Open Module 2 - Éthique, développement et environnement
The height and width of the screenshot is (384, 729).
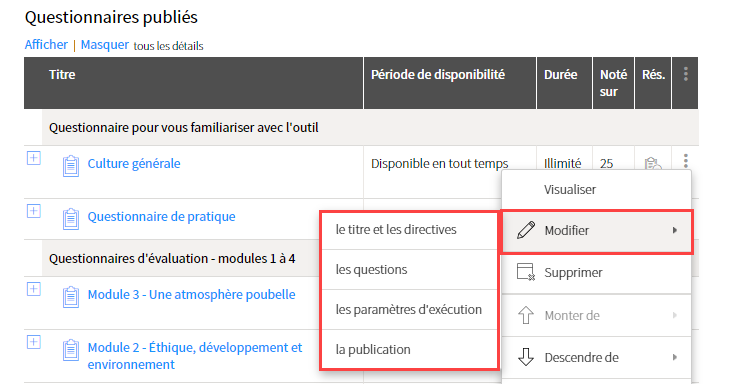coord(195,356)
